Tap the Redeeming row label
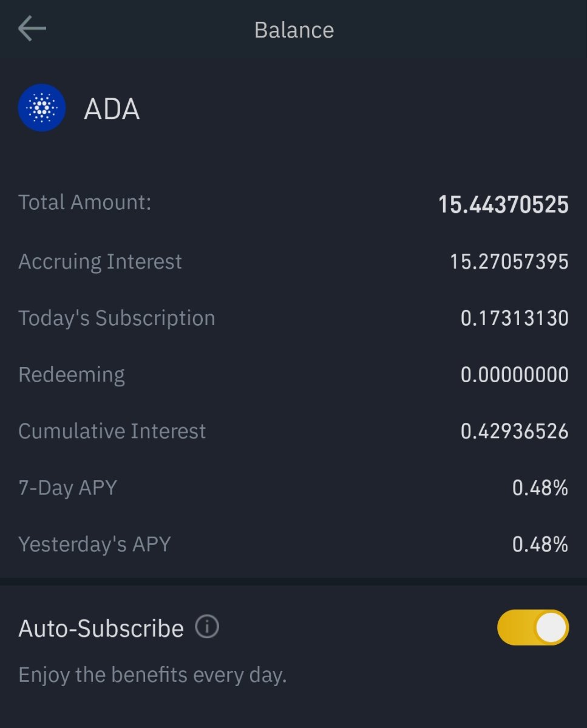 click(72, 375)
